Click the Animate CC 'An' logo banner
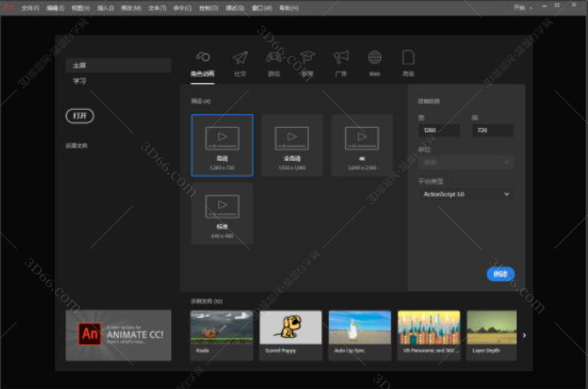Image resolution: width=588 pixels, height=389 pixels. click(x=118, y=335)
